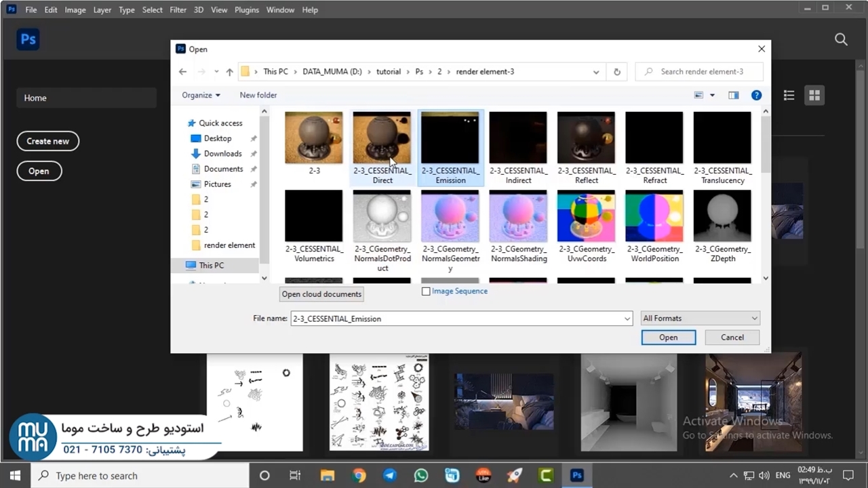Click the Help question mark icon in dialog
This screenshot has width=868, height=488.
[756, 96]
